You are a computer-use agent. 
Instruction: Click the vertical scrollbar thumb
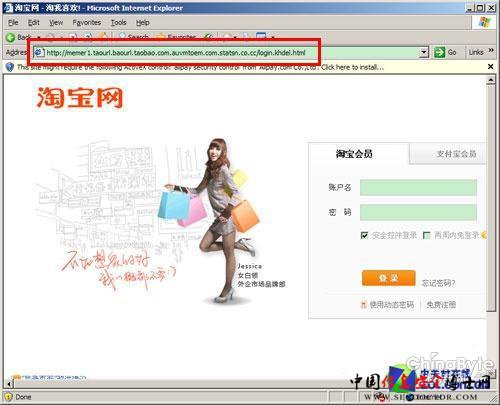pyautogui.click(x=491, y=198)
